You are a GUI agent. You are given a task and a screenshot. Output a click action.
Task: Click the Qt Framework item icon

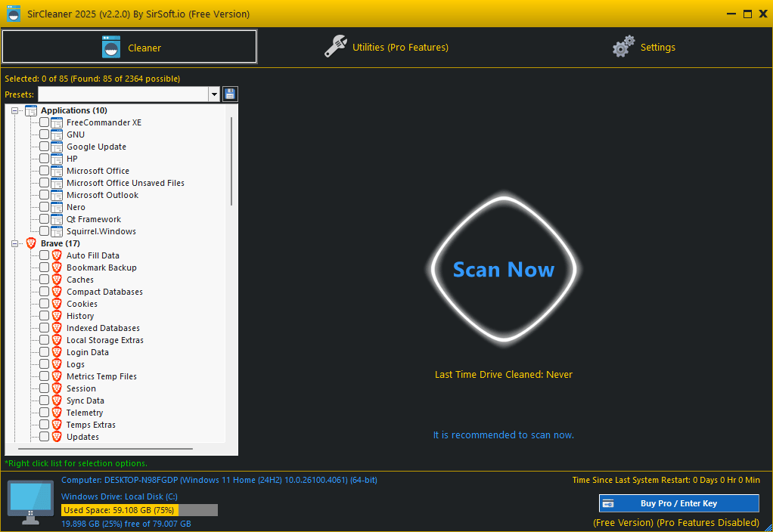coord(57,219)
